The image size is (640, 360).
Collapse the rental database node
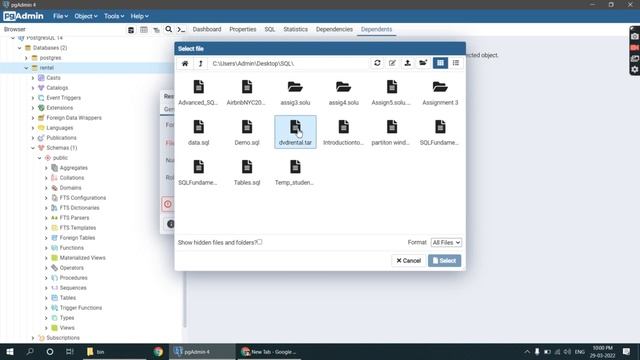[x=26, y=68]
